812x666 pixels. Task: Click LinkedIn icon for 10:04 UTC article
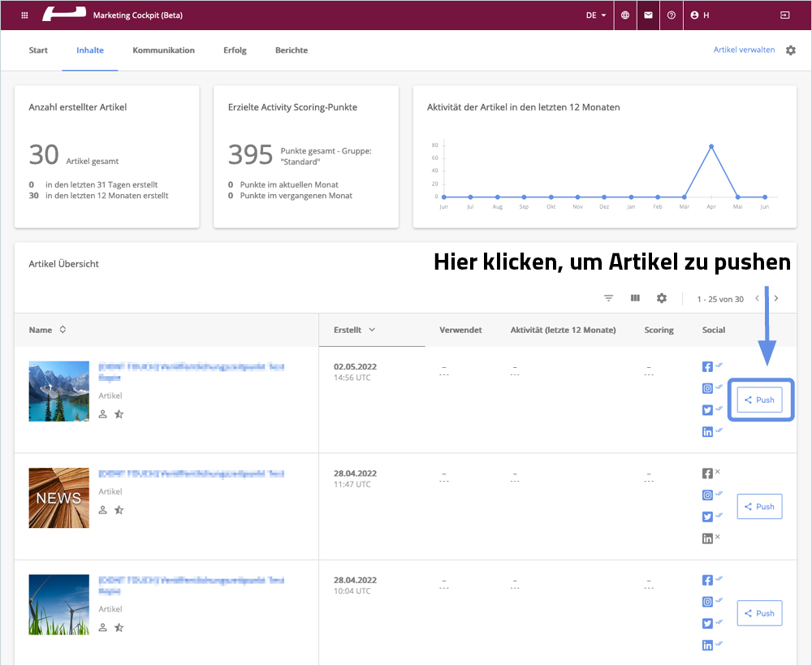(707, 645)
